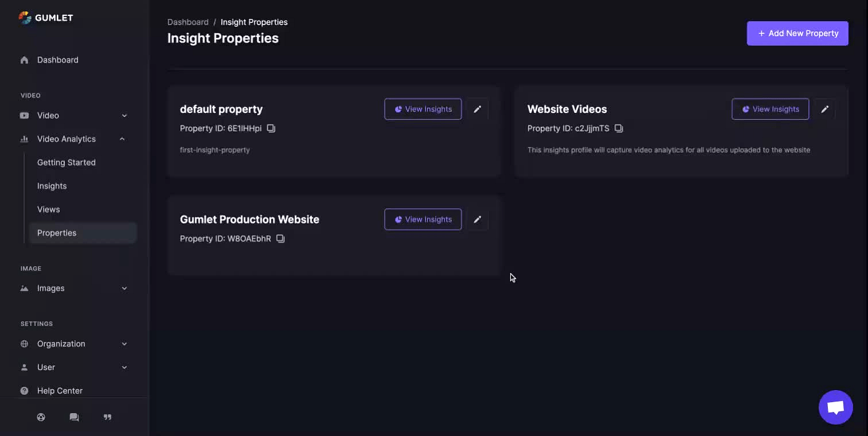868x436 pixels.
Task: Edit the Gumlet Production Website property
Action: pyautogui.click(x=477, y=219)
